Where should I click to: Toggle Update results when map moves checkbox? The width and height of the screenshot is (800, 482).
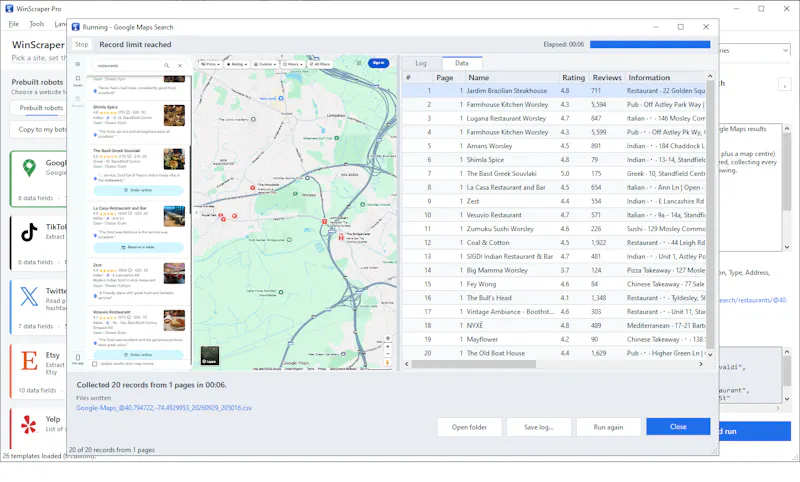94,364
